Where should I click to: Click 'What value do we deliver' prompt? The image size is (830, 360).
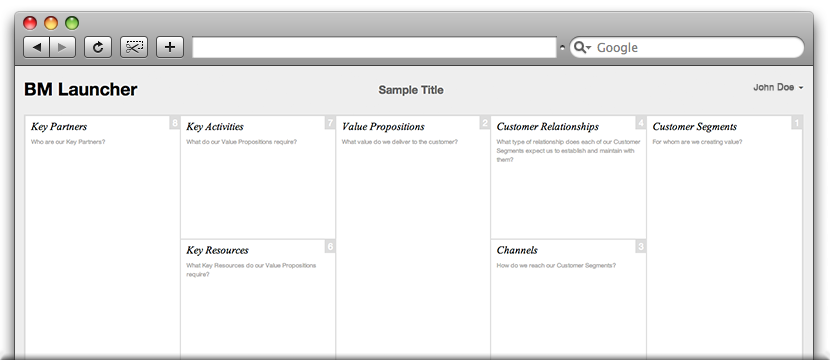click(400, 142)
